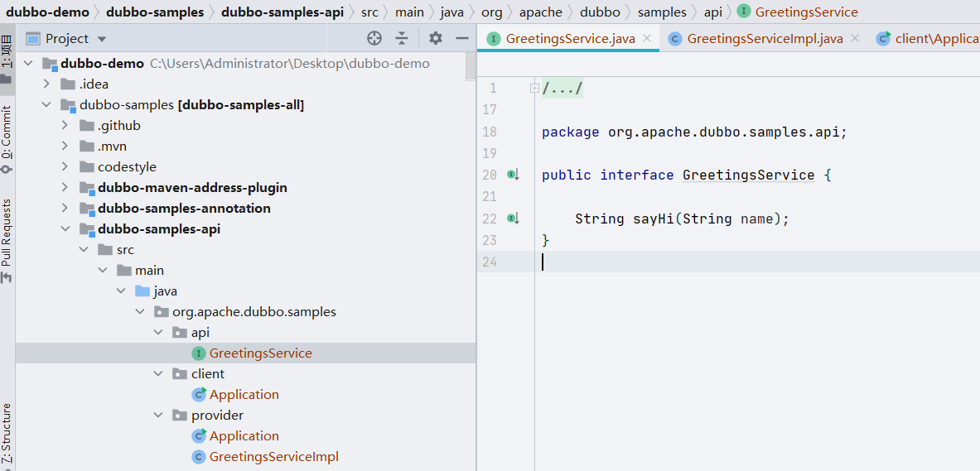Image resolution: width=980 pixels, height=471 pixels.
Task: Expand the .github folder
Action: coord(65,126)
